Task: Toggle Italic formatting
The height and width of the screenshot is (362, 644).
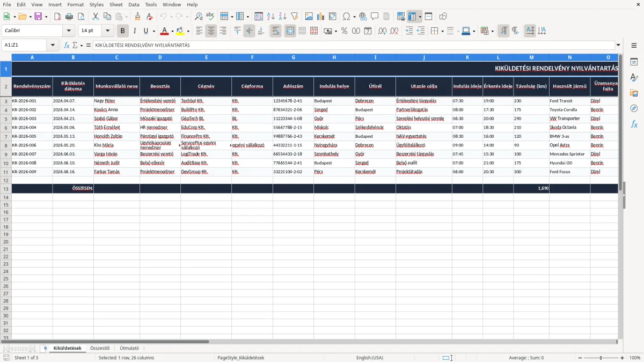Action: pos(135,31)
